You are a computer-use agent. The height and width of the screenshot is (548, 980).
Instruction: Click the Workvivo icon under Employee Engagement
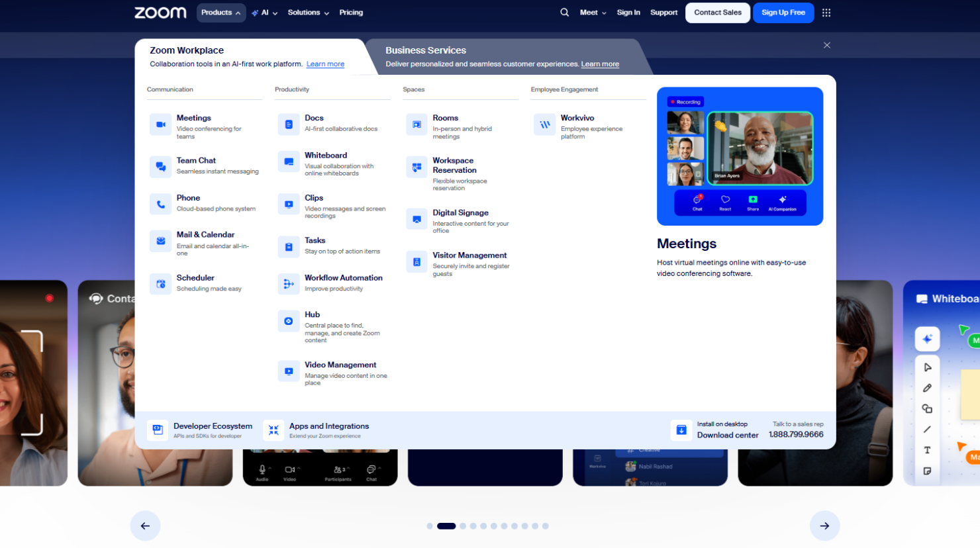[544, 124]
